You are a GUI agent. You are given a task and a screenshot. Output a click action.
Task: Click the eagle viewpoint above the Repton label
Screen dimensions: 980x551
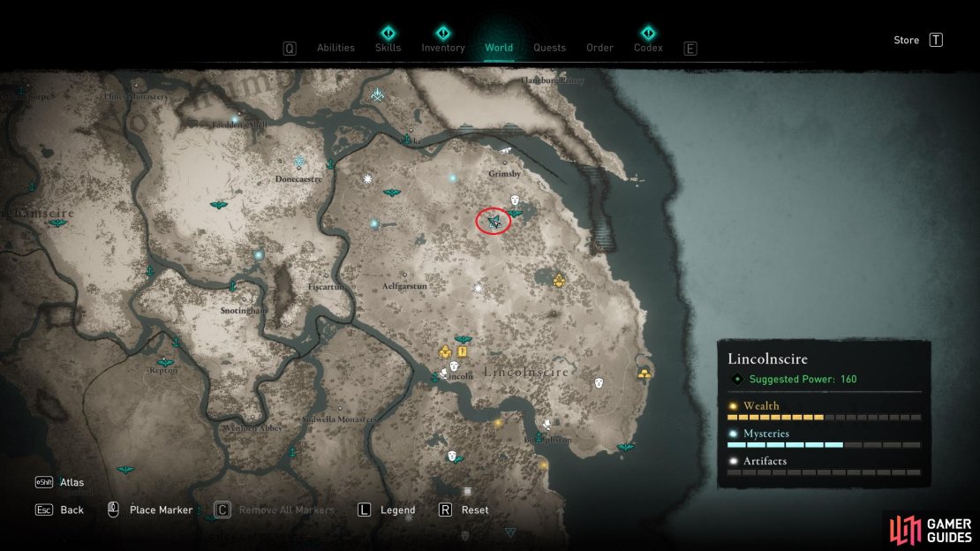pyautogui.click(x=165, y=362)
